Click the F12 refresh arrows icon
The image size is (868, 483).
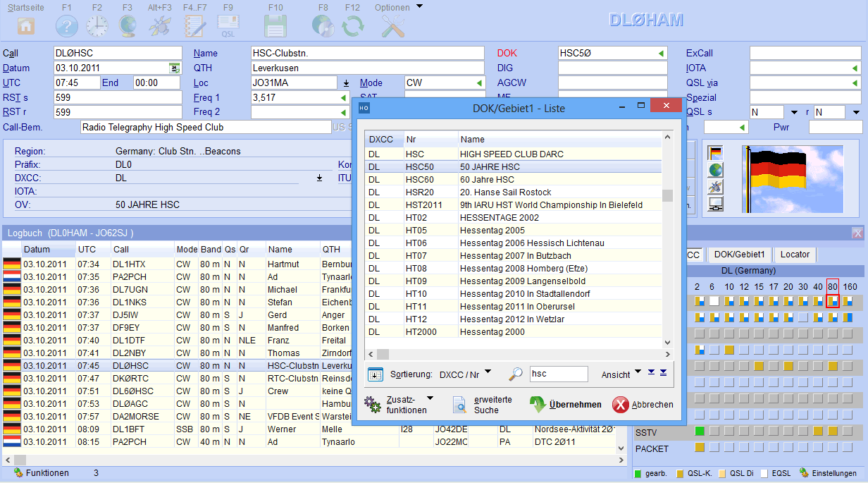pos(353,26)
